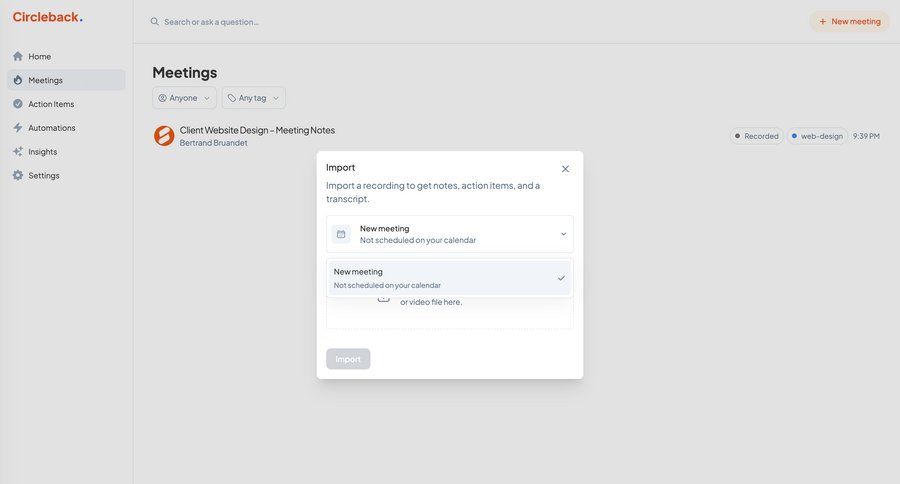
Task: Click the disabled Import button
Action: tap(348, 359)
